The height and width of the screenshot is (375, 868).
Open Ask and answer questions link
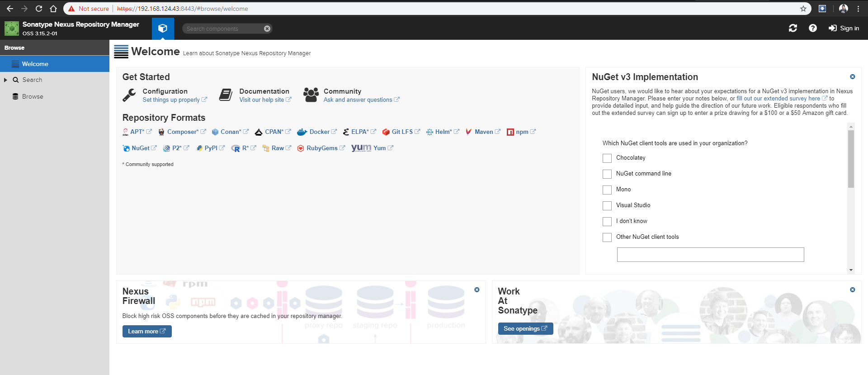[361, 100]
